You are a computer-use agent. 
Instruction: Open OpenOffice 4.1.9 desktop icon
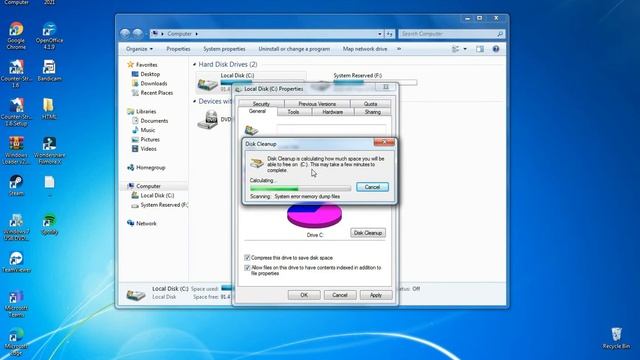click(x=49, y=35)
